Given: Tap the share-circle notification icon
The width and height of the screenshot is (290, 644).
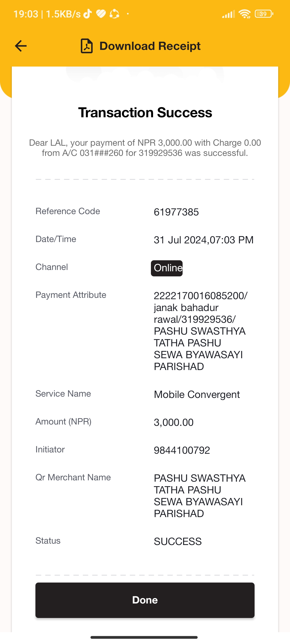Looking at the screenshot, I should pyautogui.click(x=114, y=14).
